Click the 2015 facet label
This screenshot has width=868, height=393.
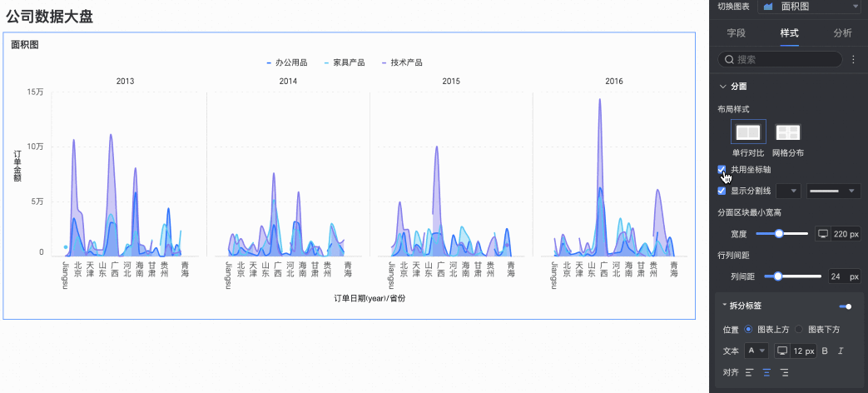451,81
